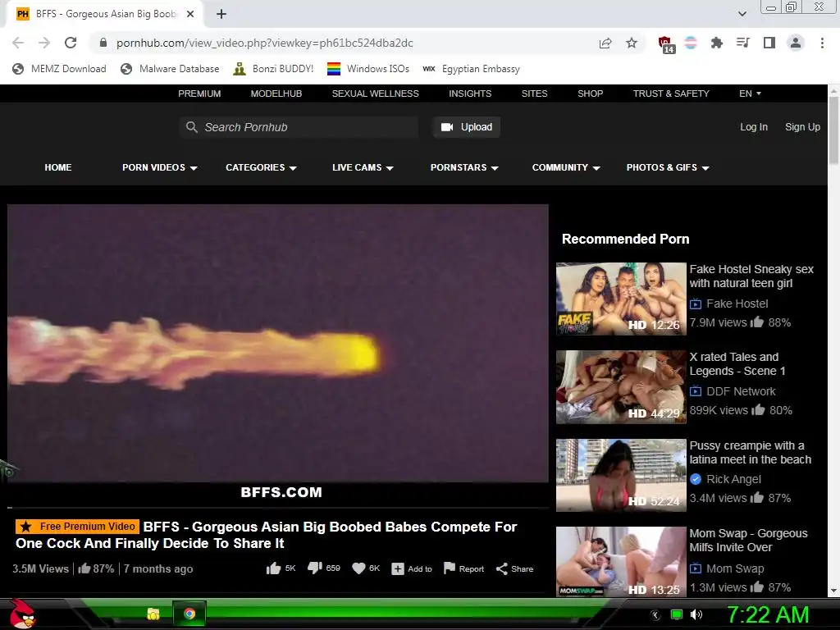Click the thumbs-down dislike icon
The image size is (840, 630).
pyautogui.click(x=314, y=568)
